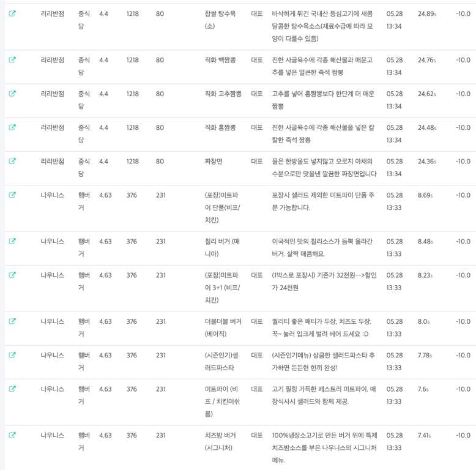Open external link for 찹쌀 탕수육 (소) row
This screenshot has height=470, width=476.
coord(12,13)
